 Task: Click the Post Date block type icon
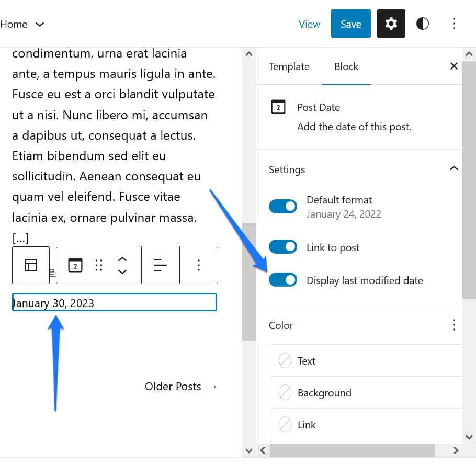75,265
